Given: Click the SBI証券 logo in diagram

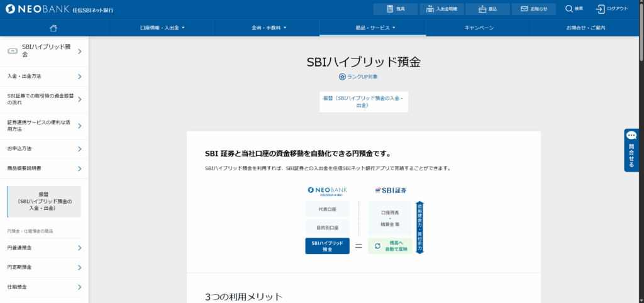Looking at the screenshot, I should (x=391, y=190).
